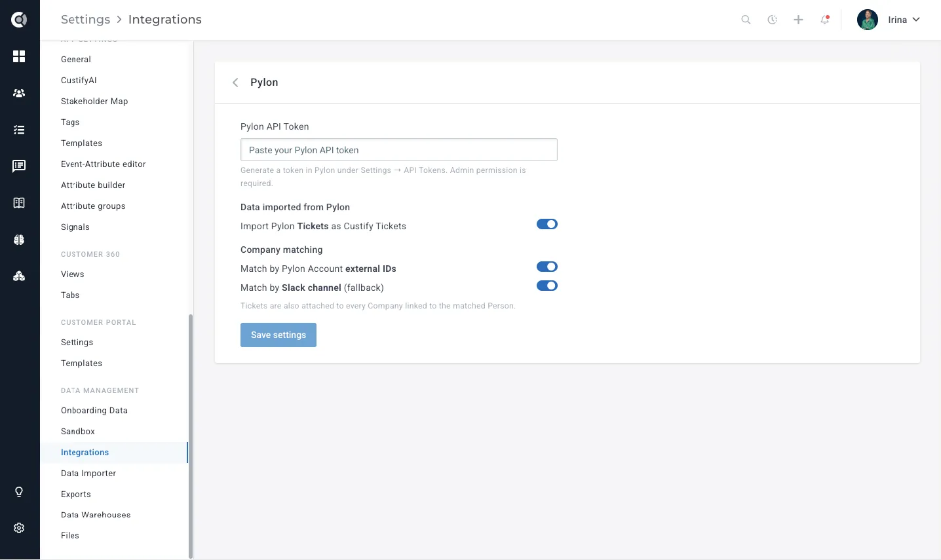Open the dashboard grid icon in sidebar
The image size is (941, 560).
(x=19, y=56)
